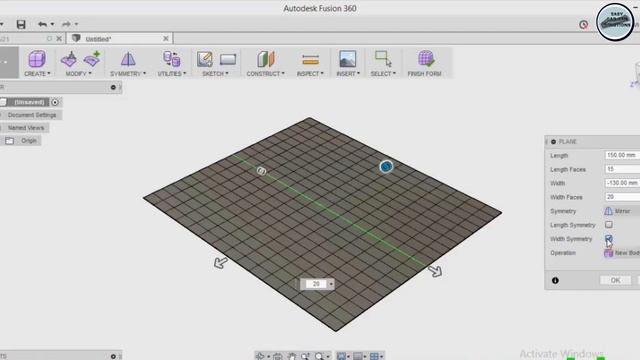
Task: Click the Origin item in browser
Action: [x=29, y=141]
